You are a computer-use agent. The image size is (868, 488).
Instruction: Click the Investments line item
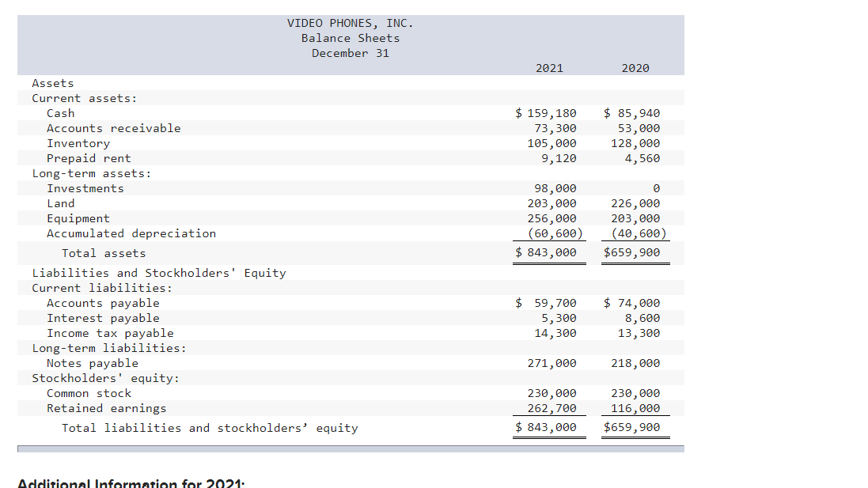click(85, 188)
